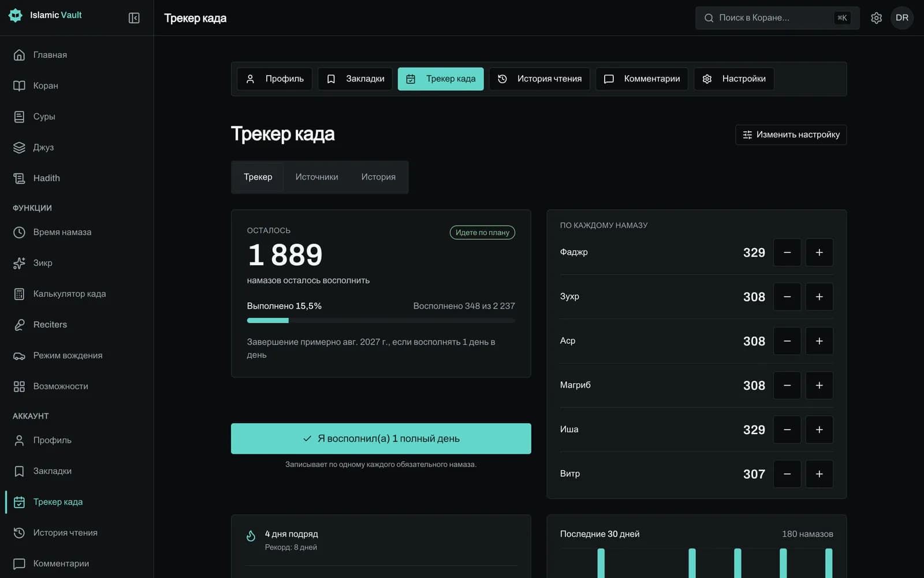The height and width of the screenshot is (578, 924).
Task: Click Я восполнил(а) 1 полный день
Action: [381, 439]
